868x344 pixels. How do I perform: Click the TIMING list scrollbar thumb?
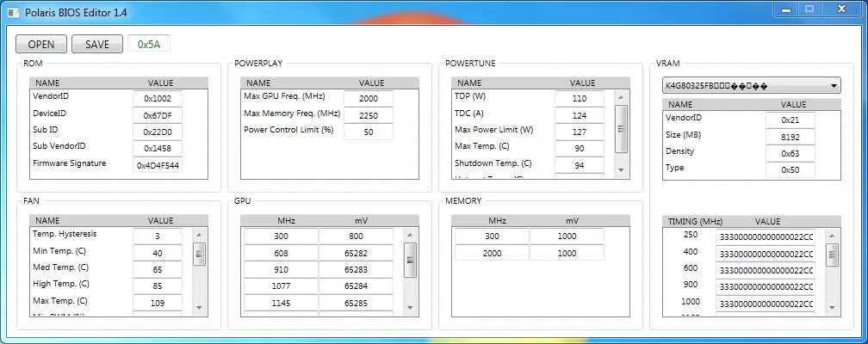pos(832,255)
